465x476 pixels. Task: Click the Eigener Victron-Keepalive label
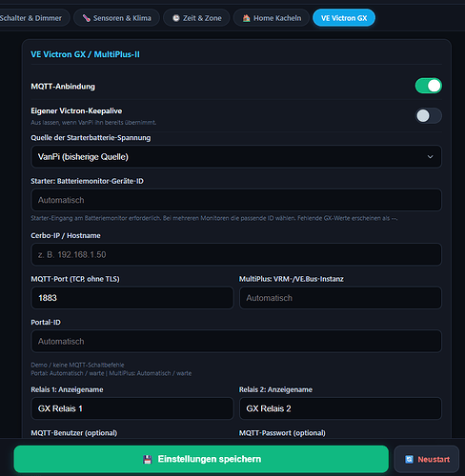point(76,110)
